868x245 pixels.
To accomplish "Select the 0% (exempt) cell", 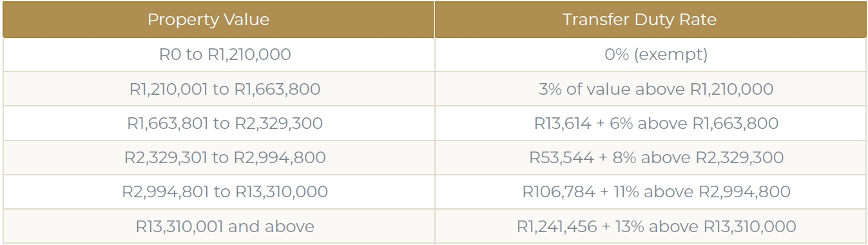I will pos(650,55).
